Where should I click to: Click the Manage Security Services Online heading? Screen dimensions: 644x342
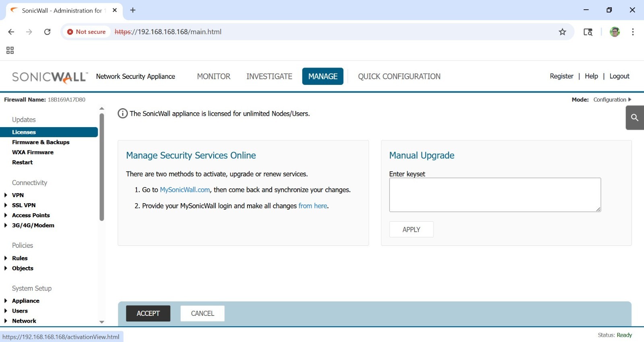pyautogui.click(x=191, y=155)
